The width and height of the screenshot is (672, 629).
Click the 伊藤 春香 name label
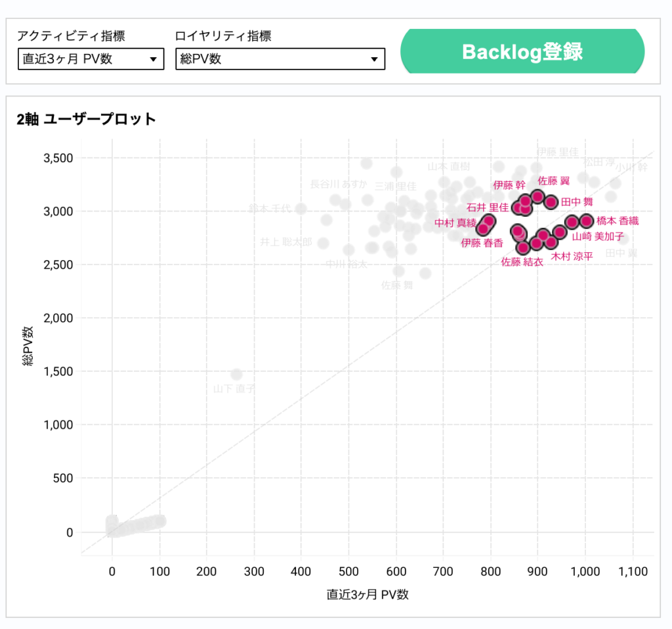(x=482, y=243)
